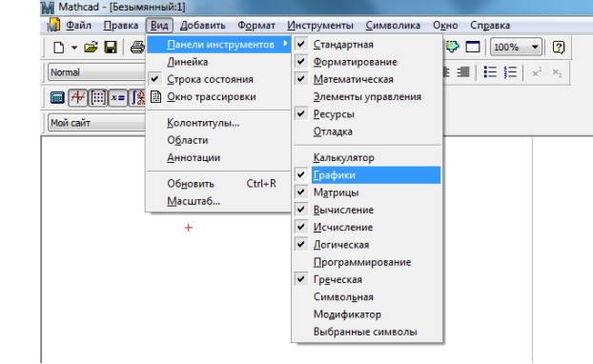The height and width of the screenshot is (364, 593).
Task: Uncheck the Графики toolbar item
Action: 367,175
